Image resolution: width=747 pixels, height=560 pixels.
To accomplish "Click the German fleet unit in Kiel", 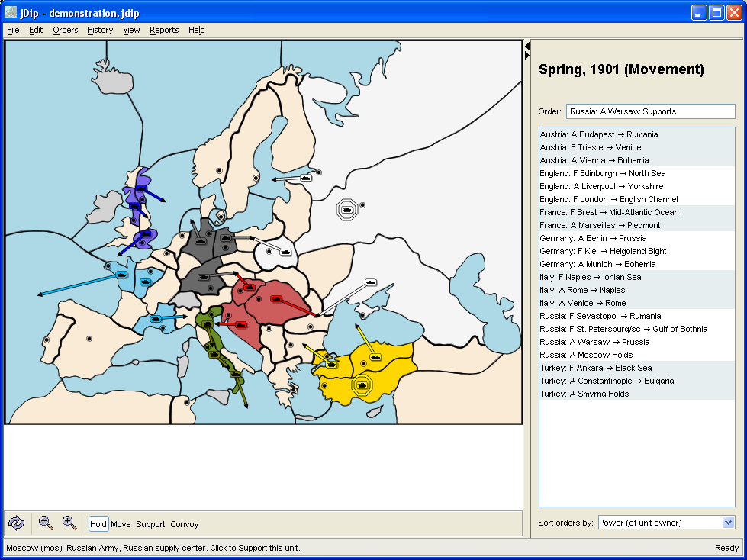I will (200, 241).
